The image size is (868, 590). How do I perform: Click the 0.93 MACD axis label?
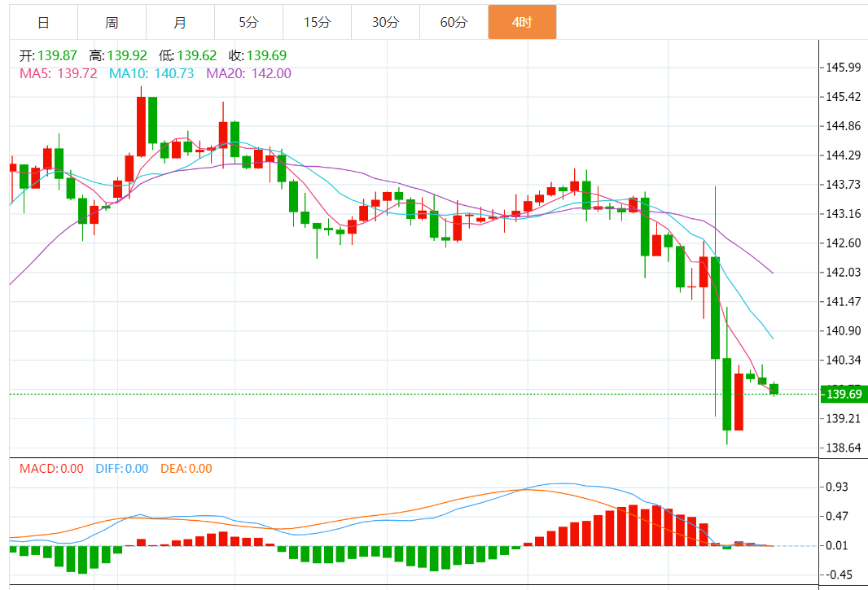[836, 487]
